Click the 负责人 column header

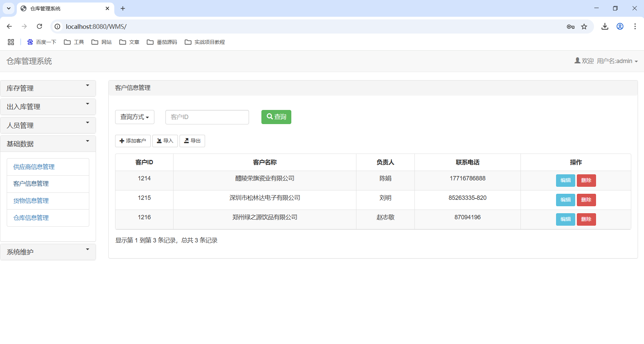[x=385, y=162]
